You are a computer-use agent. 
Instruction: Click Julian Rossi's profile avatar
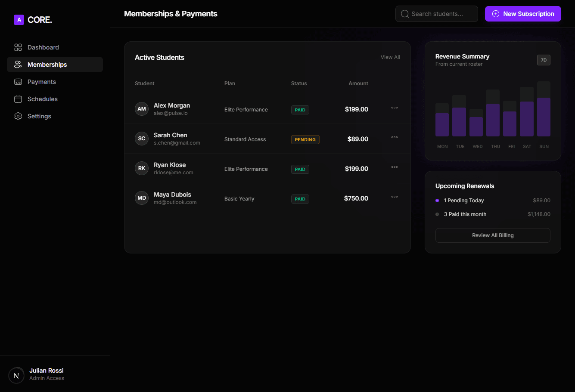click(x=16, y=375)
